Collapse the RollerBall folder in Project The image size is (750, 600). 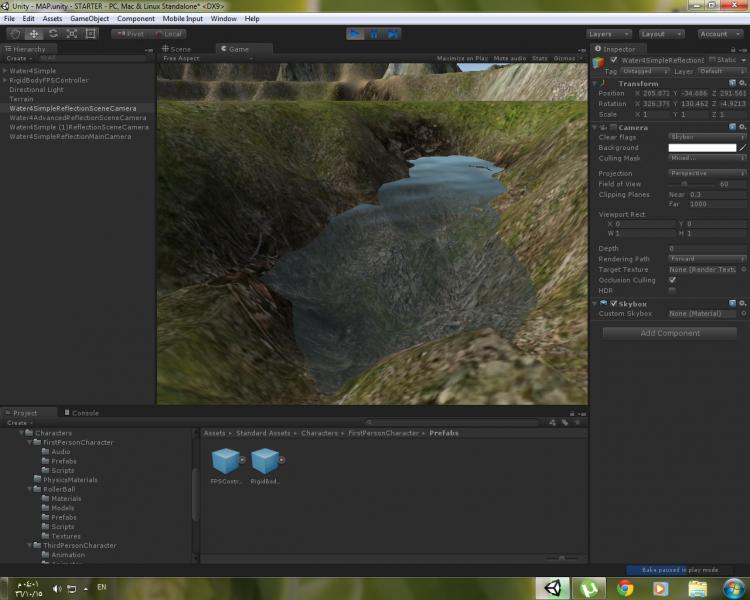pyautogui.click(x=31, y=489)
